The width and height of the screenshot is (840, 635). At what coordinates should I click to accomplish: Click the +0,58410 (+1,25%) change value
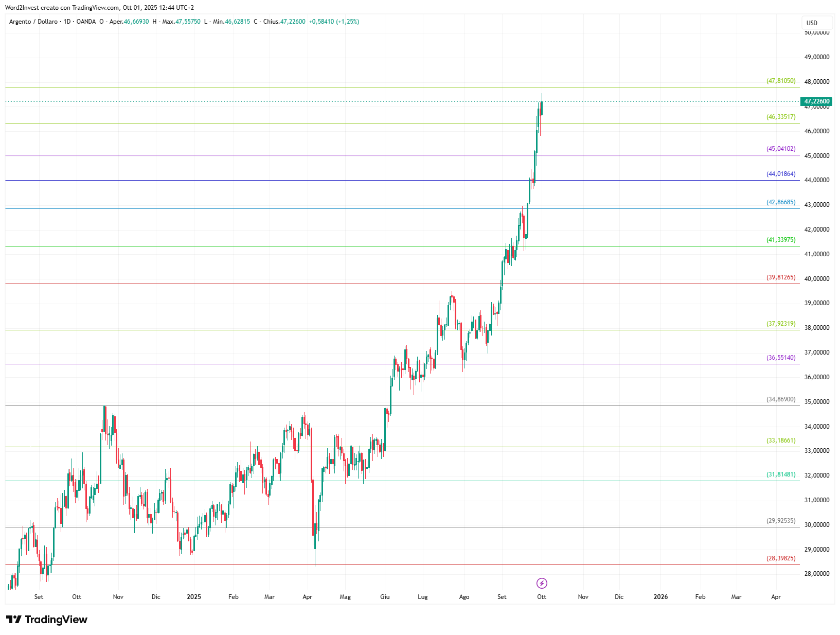pyautogui.click(x=334, y=22)
